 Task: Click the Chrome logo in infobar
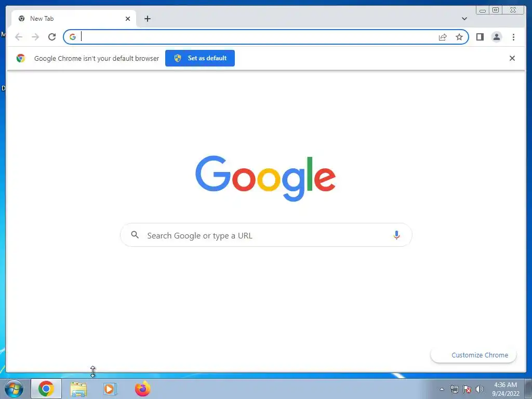[x=21, y=58]
